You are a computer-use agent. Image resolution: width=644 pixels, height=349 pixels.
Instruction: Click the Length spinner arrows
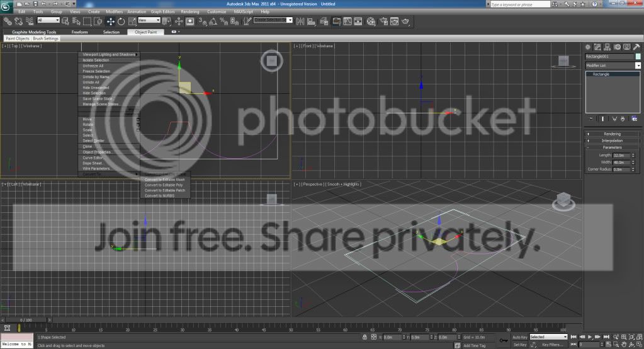[633, 156]
